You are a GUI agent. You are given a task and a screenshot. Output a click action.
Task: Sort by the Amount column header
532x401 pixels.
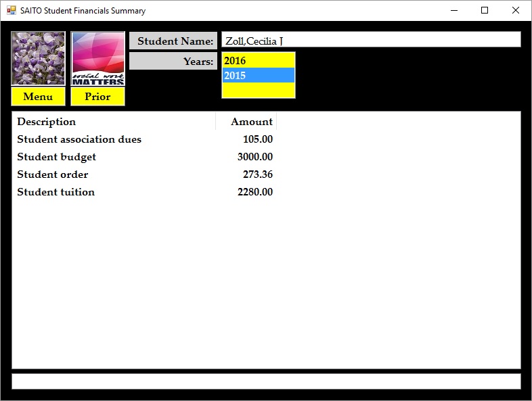coord(246,122)
